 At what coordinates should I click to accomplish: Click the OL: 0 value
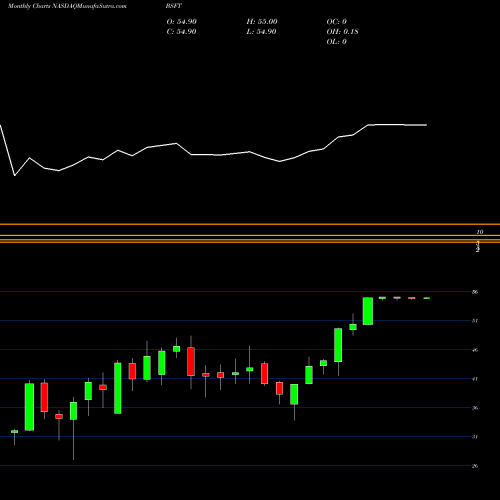(x=337, y=42)
